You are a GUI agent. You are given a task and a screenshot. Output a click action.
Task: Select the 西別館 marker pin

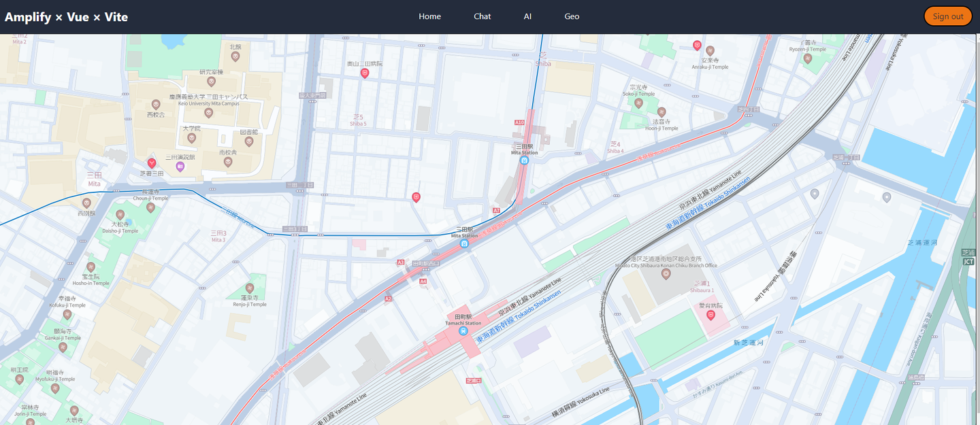point(86,203)
